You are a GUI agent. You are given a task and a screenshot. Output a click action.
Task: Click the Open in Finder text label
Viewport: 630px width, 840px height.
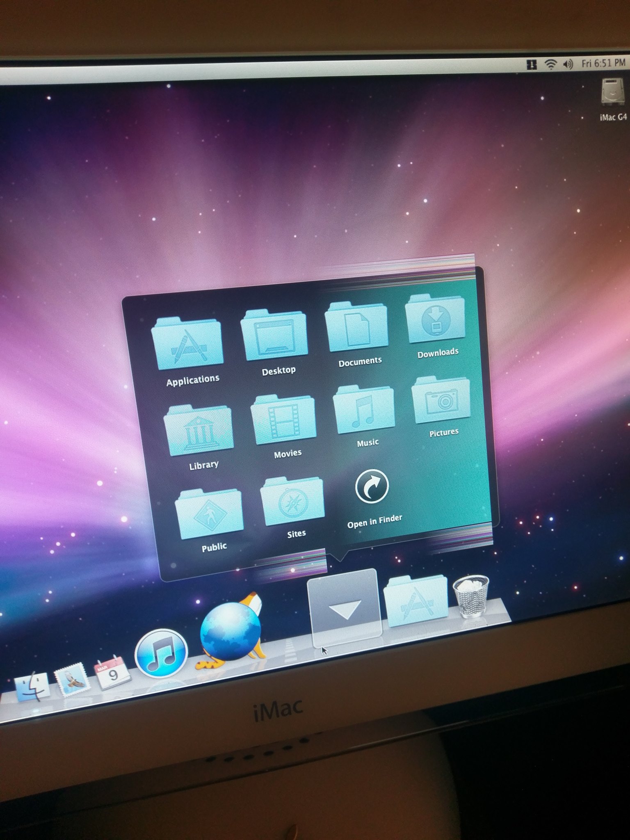tap(374, 521)
